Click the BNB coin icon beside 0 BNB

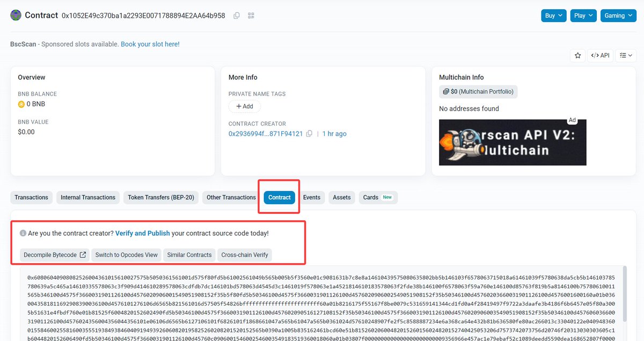(x=21, y=104)
